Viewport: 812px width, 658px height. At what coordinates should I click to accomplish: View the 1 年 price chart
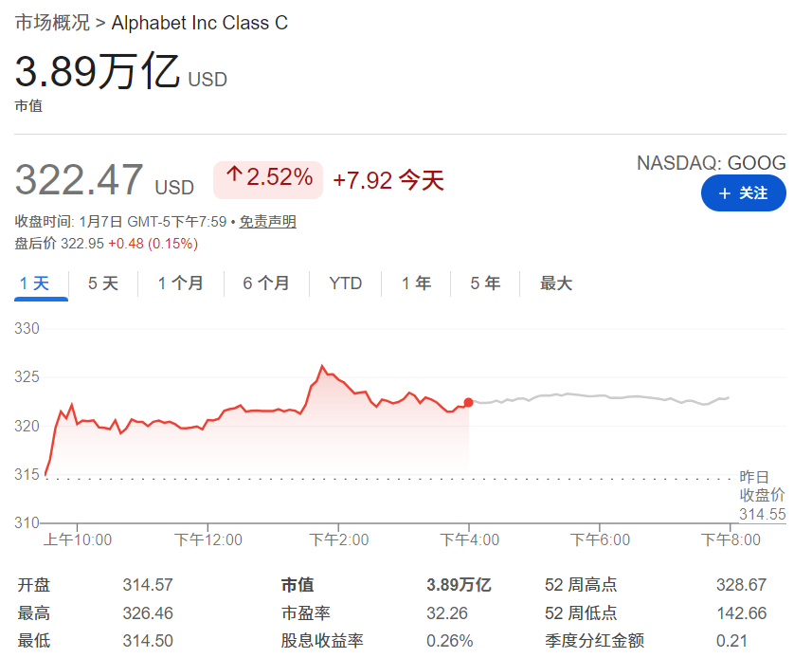click(415, 283)
